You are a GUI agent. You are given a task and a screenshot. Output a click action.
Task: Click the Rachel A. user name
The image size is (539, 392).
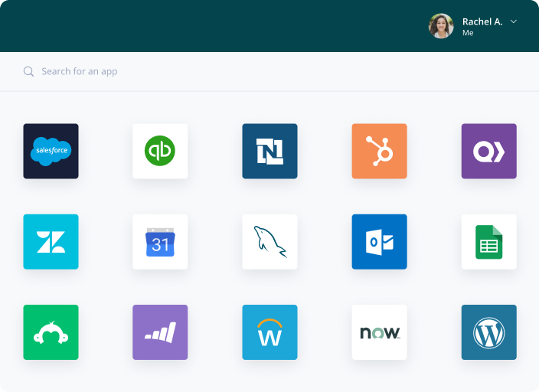click(x=482, y=21)
